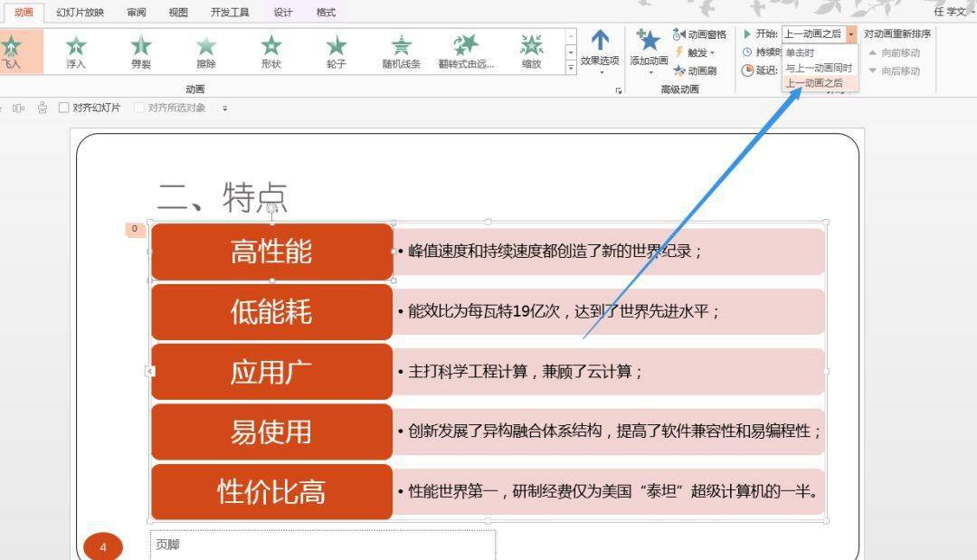Click the 页脚 footer placeholder

323,545
